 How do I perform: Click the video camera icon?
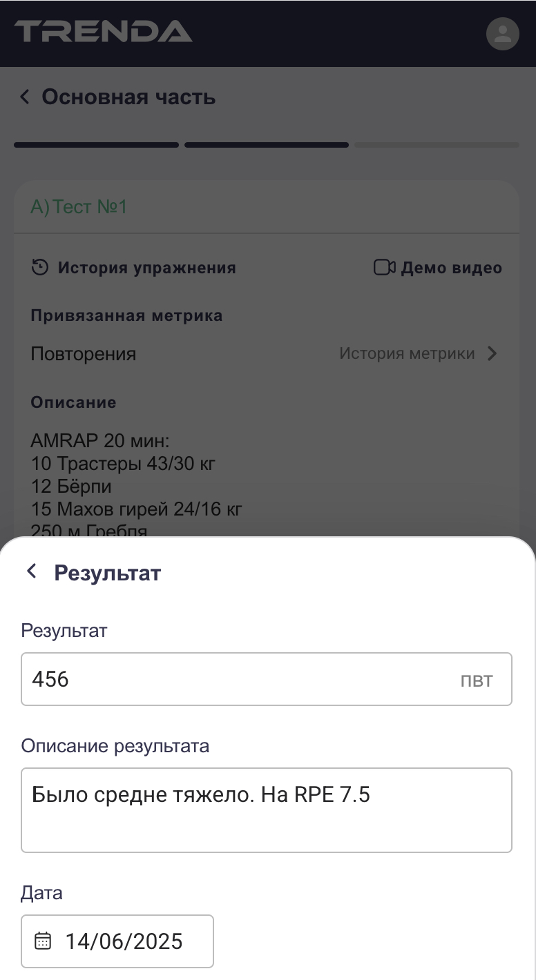384,267
